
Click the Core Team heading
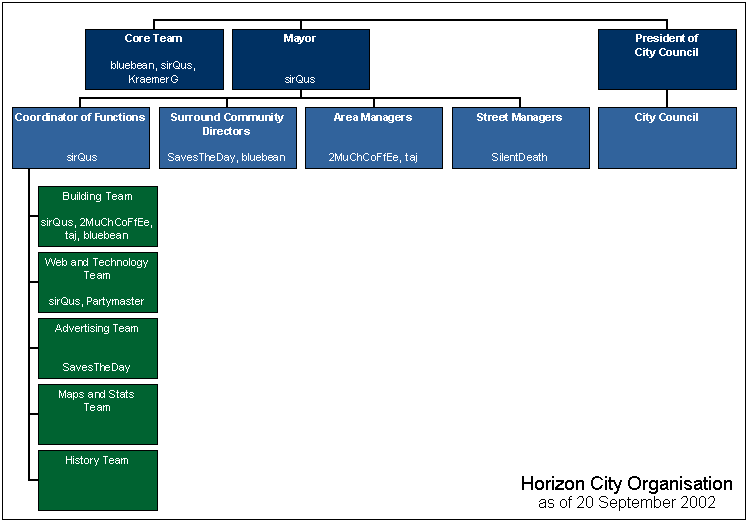tap(153, 39)
